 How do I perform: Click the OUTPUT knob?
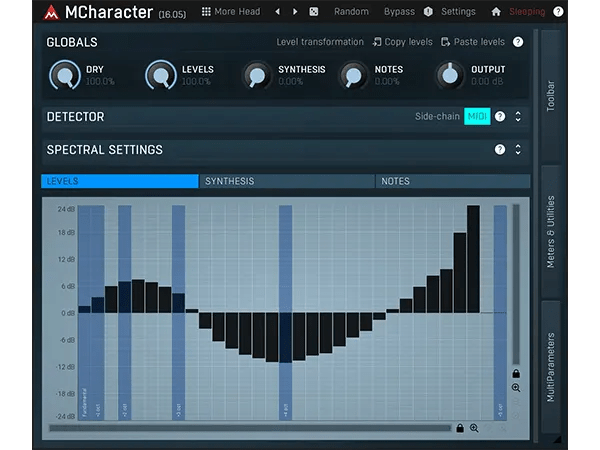click(x=450, y=75)
